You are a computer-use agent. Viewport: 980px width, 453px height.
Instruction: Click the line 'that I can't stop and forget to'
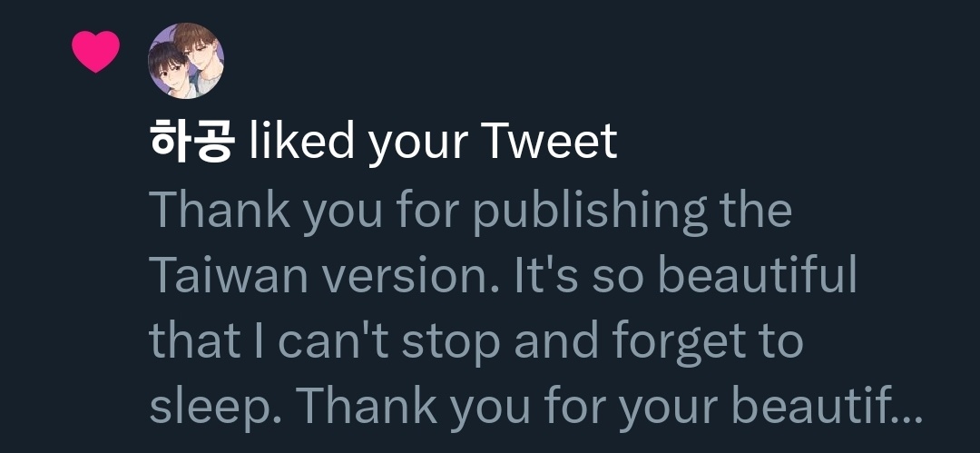coord(476,341)
